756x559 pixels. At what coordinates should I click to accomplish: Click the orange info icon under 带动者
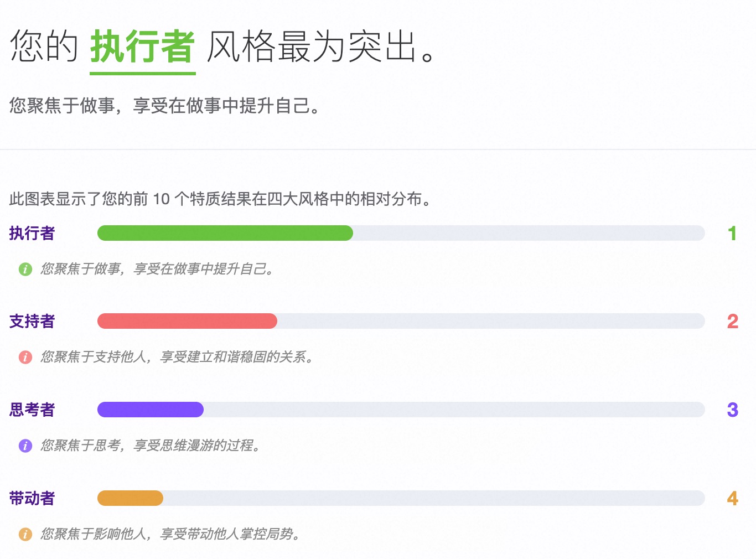(25, 534)
